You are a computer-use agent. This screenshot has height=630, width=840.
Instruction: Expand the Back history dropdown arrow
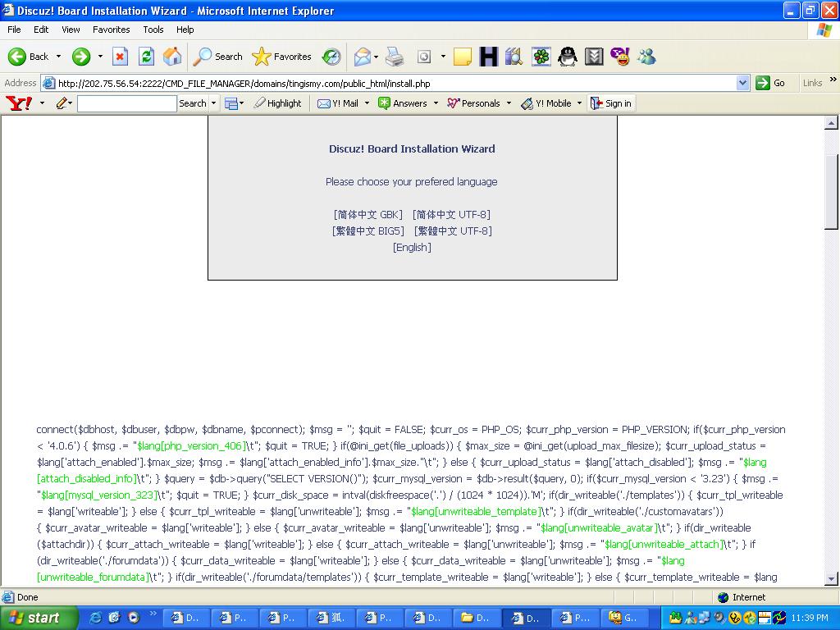tap(58, 57)
